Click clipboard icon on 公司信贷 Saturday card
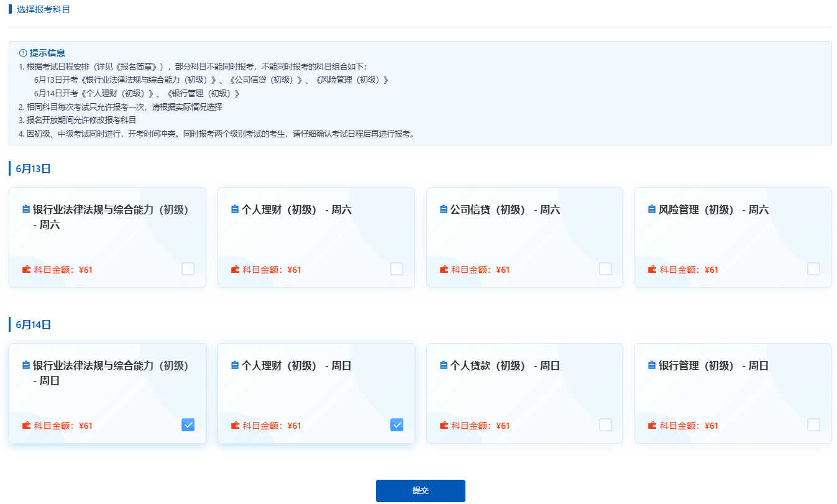The width and height of the screenshot is (837, 504). point(443,210)
